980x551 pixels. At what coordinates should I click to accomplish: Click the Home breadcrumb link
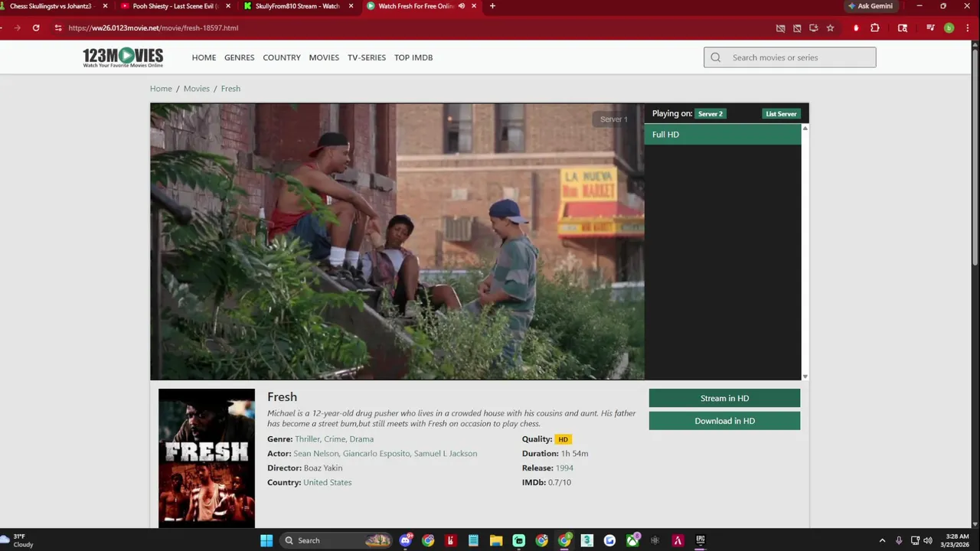[161, 89]
